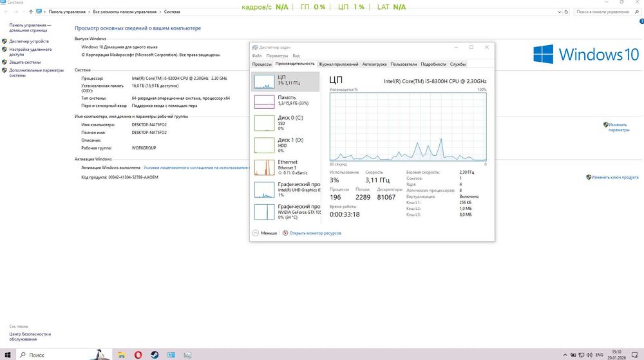The image size is (644, 360).
Task: Open the notification center icon
Action: (x=635, y=355)
